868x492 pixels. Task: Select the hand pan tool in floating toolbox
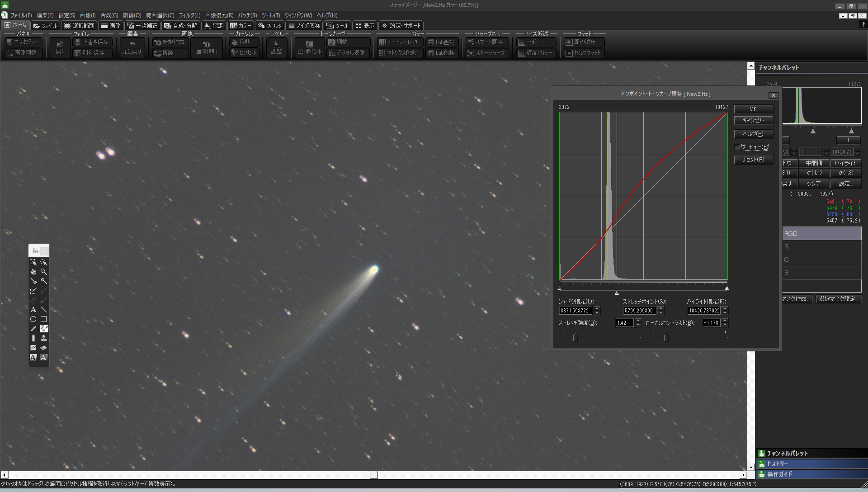pyautogui.click(x=33, y=272)
